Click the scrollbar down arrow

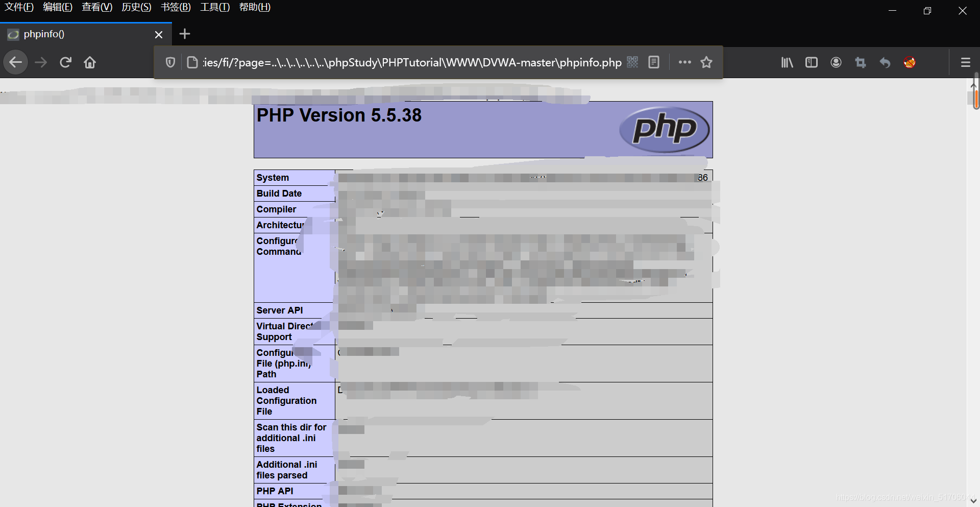click(x=973, y=501)
